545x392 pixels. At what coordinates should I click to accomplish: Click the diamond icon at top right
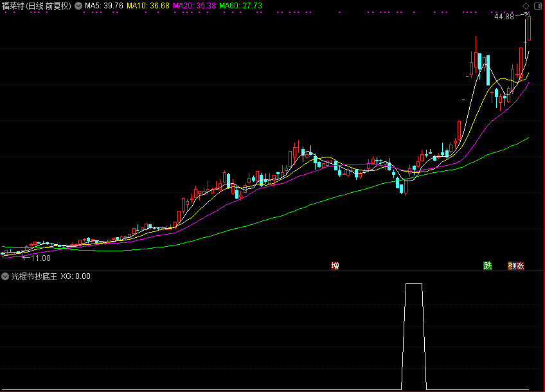tap(526, 6)
